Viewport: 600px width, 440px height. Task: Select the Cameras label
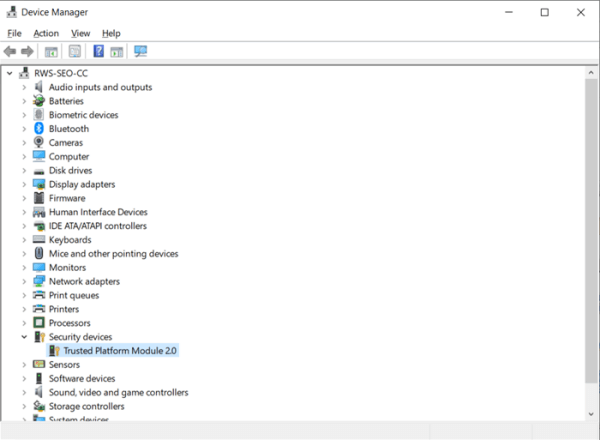66,142
